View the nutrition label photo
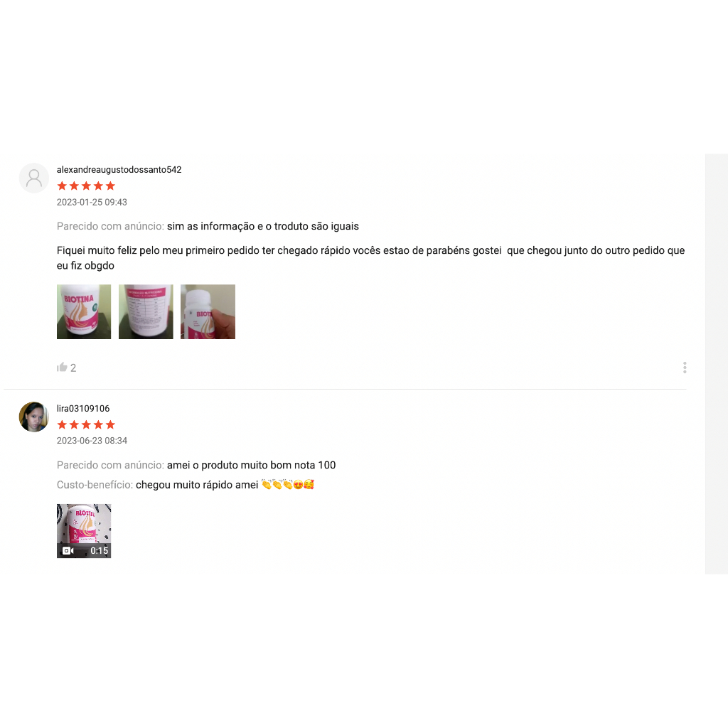 pyautogui.click(x=146, y=311)
